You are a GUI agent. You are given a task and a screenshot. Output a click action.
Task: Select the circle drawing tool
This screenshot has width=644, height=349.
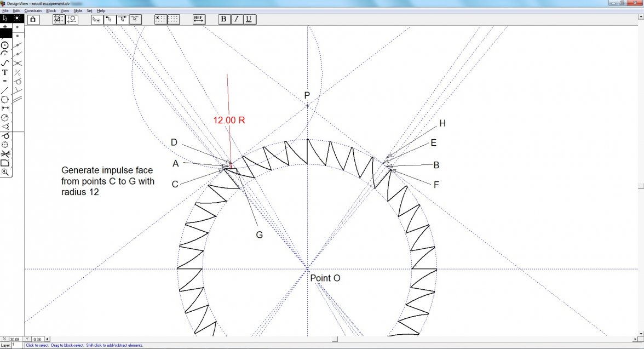tap(5, 45)
